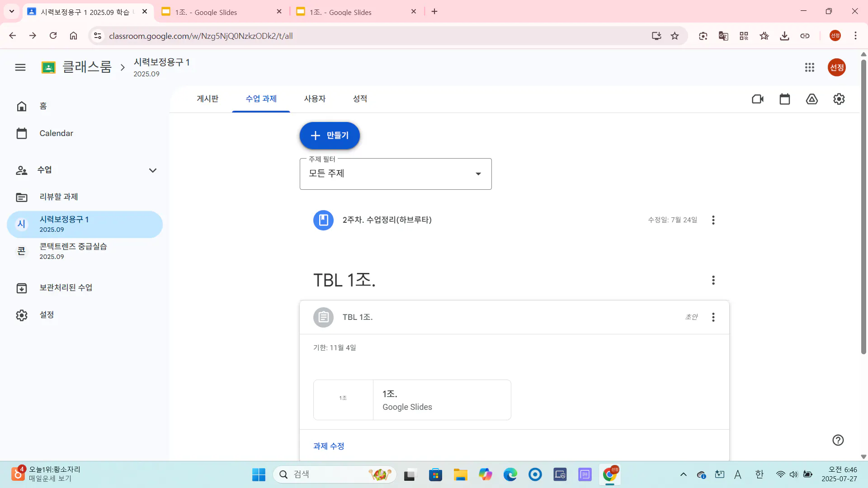Start a Google Meet video call
Viewport: 868px width, 488px height.
[x=757, y=99]
